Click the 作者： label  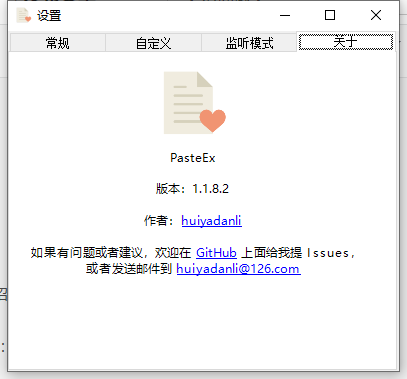point(160,221)
